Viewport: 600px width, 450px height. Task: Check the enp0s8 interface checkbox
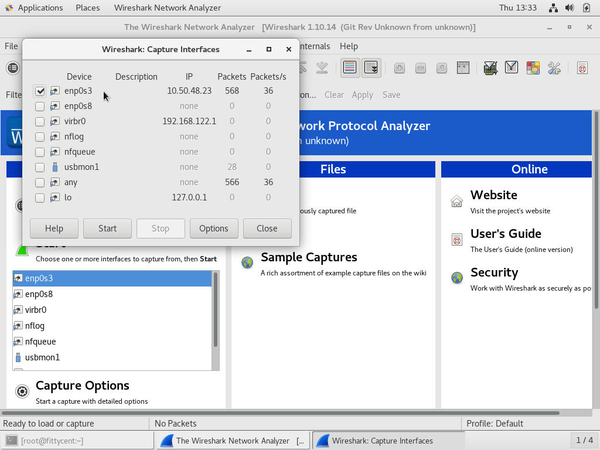coord(40,106)
